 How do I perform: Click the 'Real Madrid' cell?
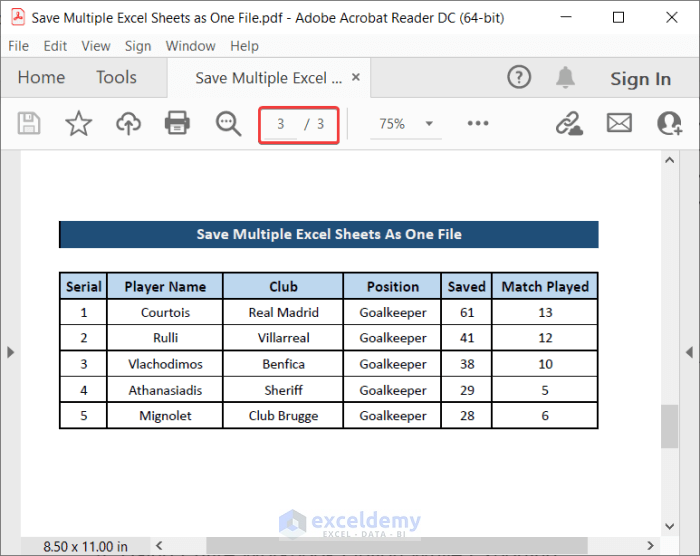(x=283, y=312)
